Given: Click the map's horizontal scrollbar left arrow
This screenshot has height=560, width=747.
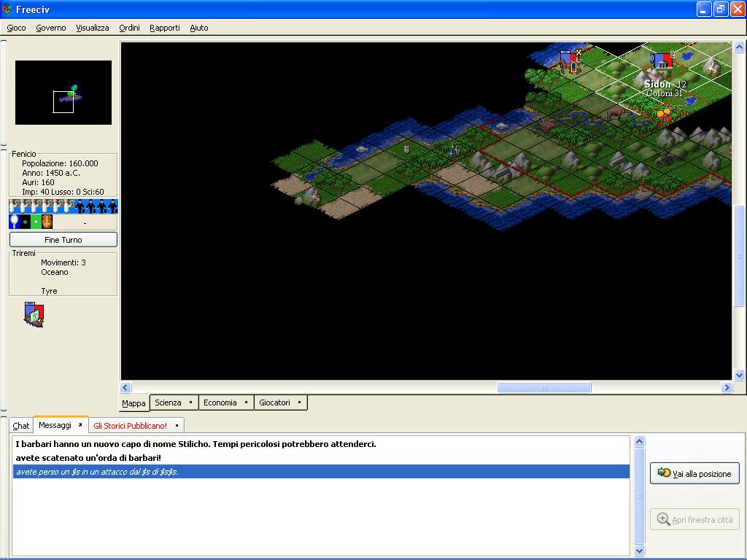Looking at the screenshot, I should click(x=125, y=388).
